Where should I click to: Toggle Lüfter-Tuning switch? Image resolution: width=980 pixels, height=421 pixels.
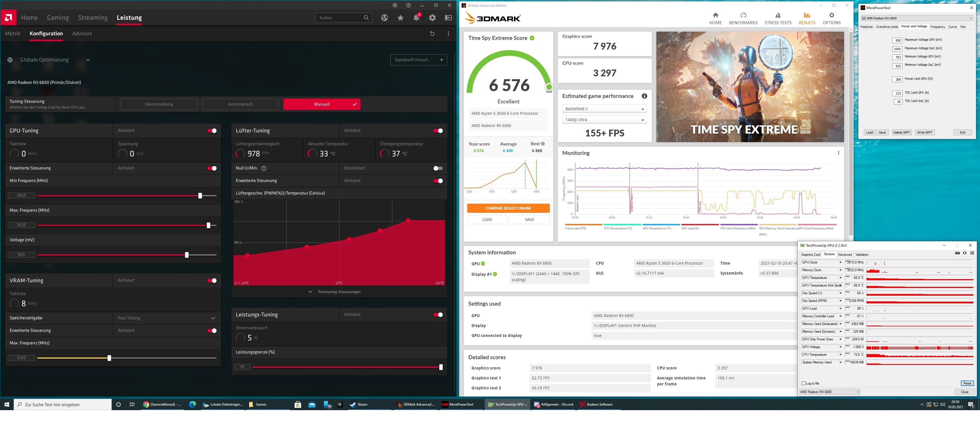[x=438, y=131]
